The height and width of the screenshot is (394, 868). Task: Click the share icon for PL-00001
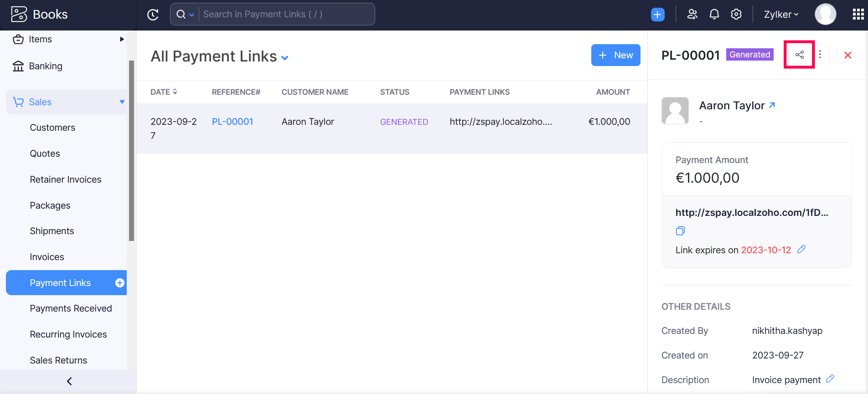pos(799,55)
